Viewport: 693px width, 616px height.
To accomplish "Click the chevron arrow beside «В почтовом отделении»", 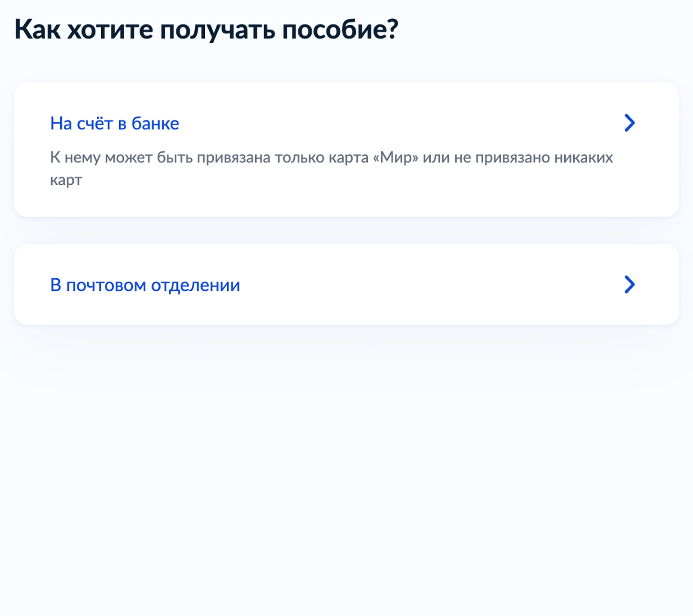I will (x=630, y=285).
